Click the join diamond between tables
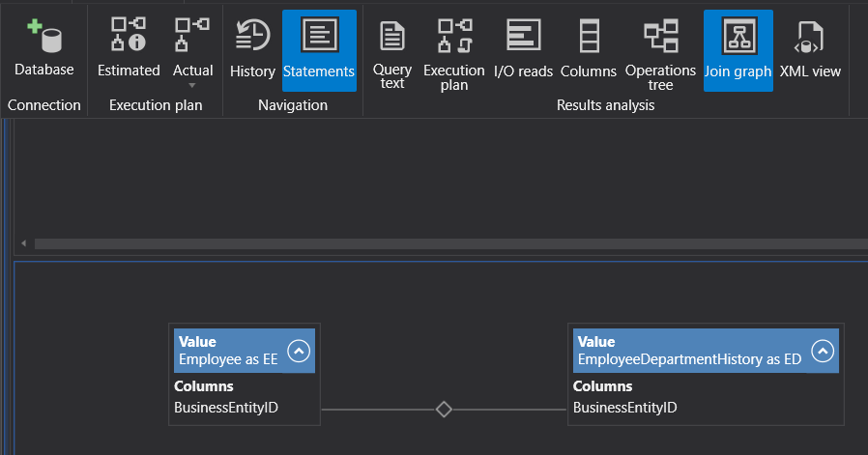The width and height of the screenshot is (868, 455). 444,410
